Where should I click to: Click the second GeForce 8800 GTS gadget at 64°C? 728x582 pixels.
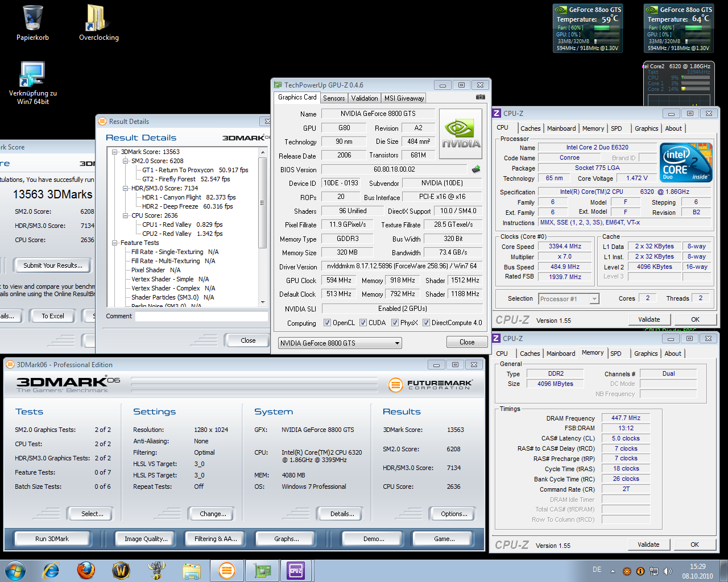pyautogui.click(x=679, y=28)
